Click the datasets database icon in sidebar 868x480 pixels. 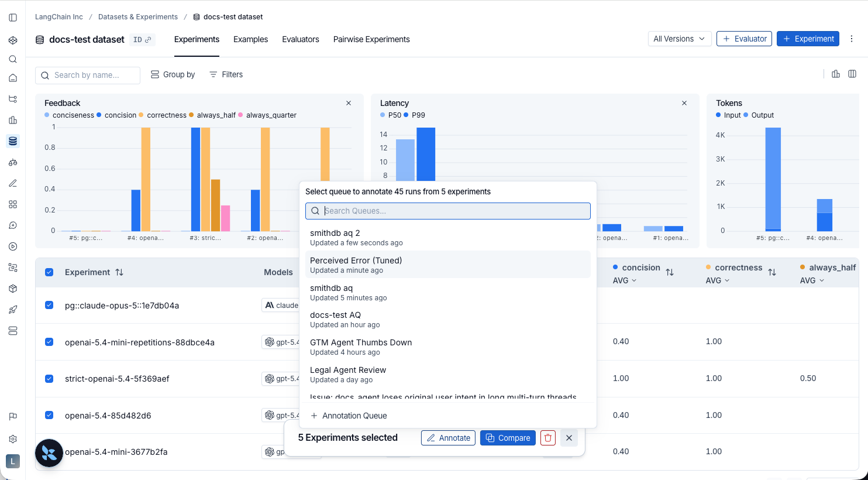point(13,141)
